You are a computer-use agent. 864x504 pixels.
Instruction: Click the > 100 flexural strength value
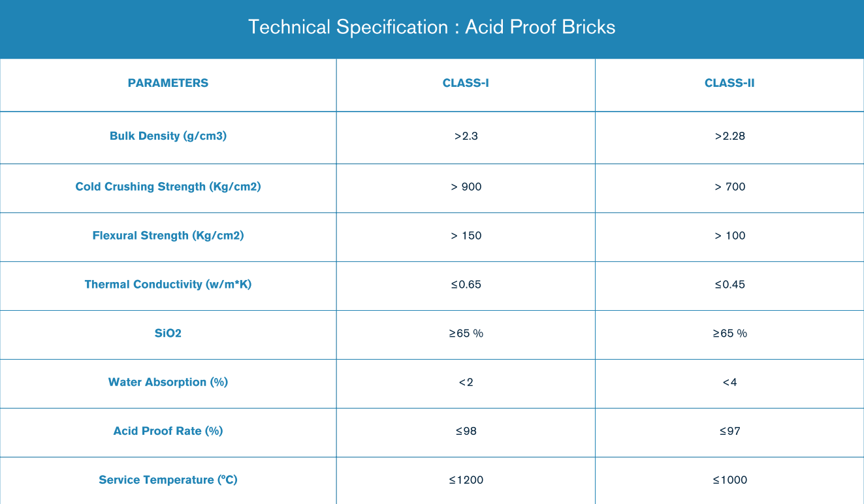click(x=729, y=236)
